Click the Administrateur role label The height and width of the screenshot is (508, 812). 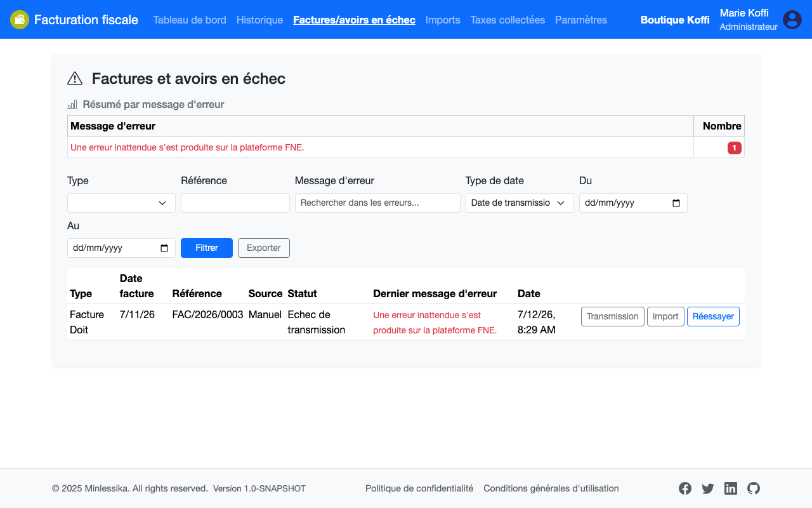coord(749,27)
